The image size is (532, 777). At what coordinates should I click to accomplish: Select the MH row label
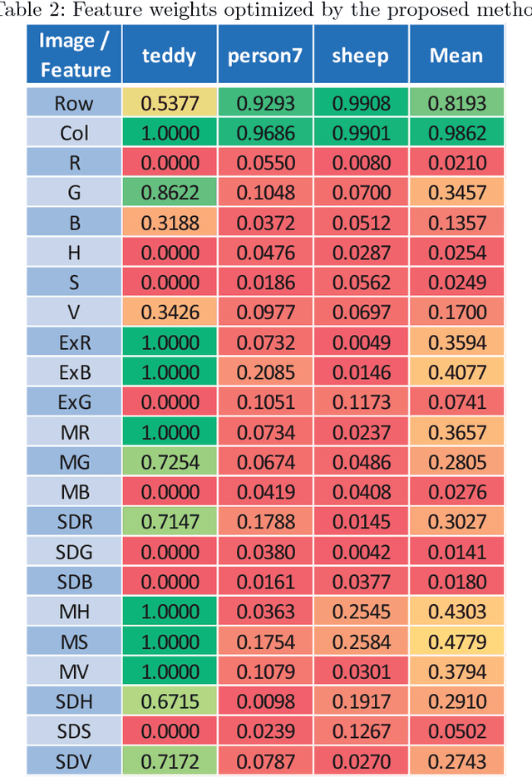click(75, 612)
